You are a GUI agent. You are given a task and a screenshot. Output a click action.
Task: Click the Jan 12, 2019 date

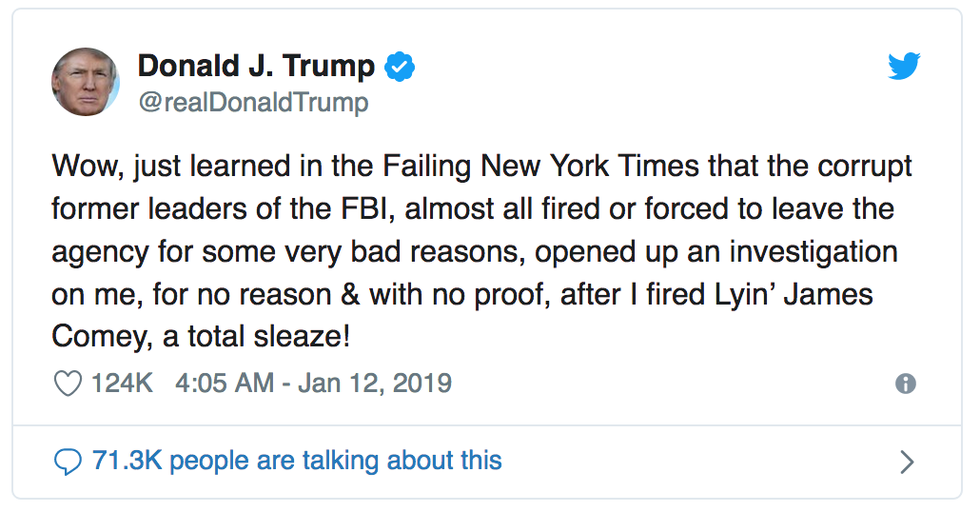pos(374,383)
